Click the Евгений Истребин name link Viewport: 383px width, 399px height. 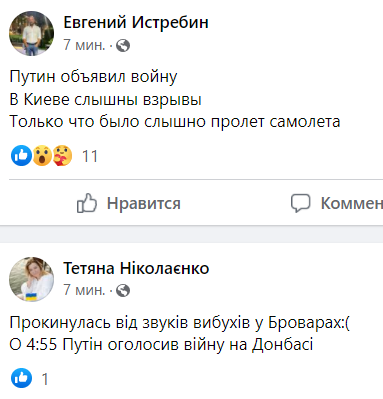click(136, 23)
